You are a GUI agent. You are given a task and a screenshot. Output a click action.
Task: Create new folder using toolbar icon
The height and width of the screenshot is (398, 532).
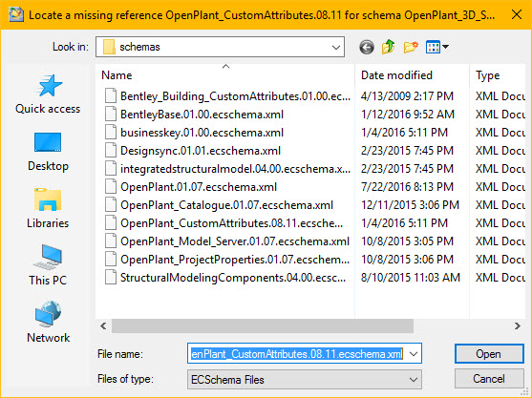click(411, 47)
